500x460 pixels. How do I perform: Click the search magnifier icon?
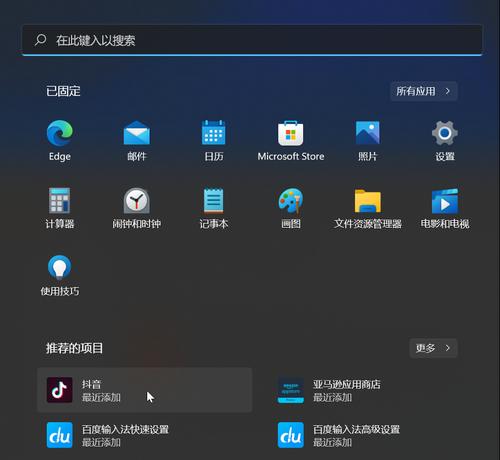click(41, 40)
